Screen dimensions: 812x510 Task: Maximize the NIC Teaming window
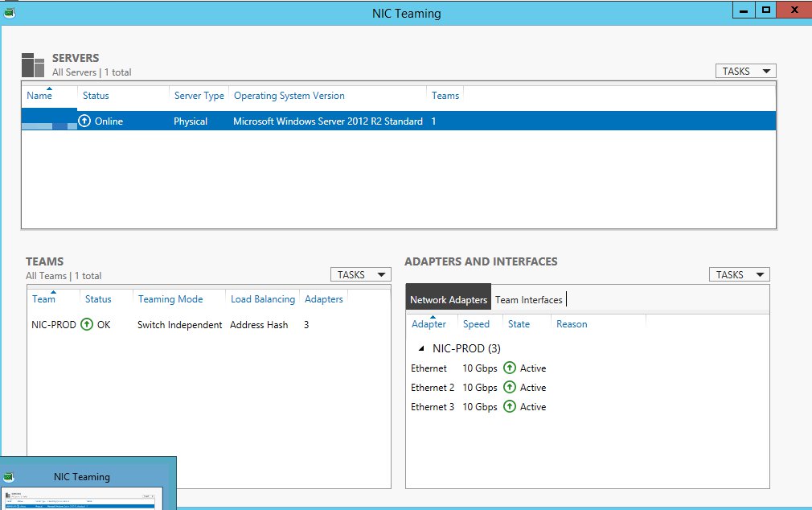766,10
